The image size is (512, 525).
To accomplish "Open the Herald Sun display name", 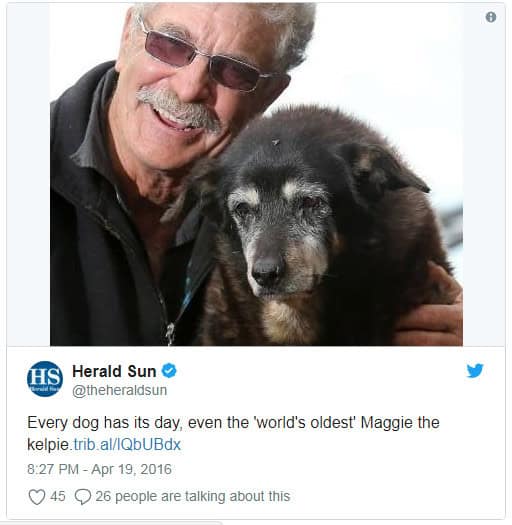I will tap(114, 371).
